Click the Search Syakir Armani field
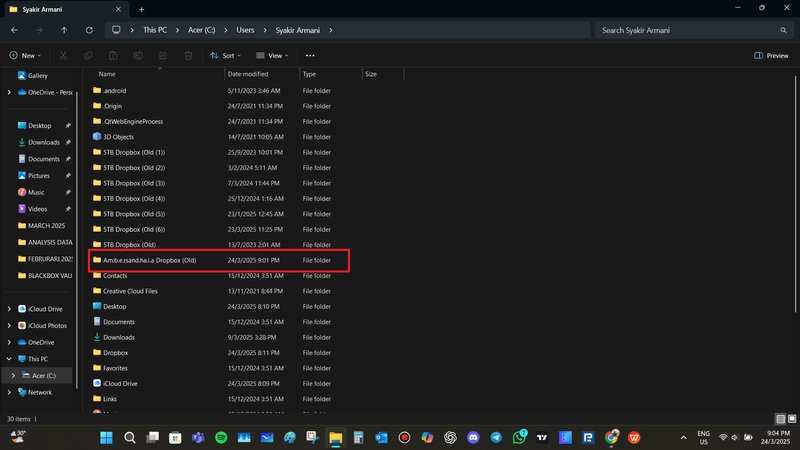800x450 pixels. [692, 30]
